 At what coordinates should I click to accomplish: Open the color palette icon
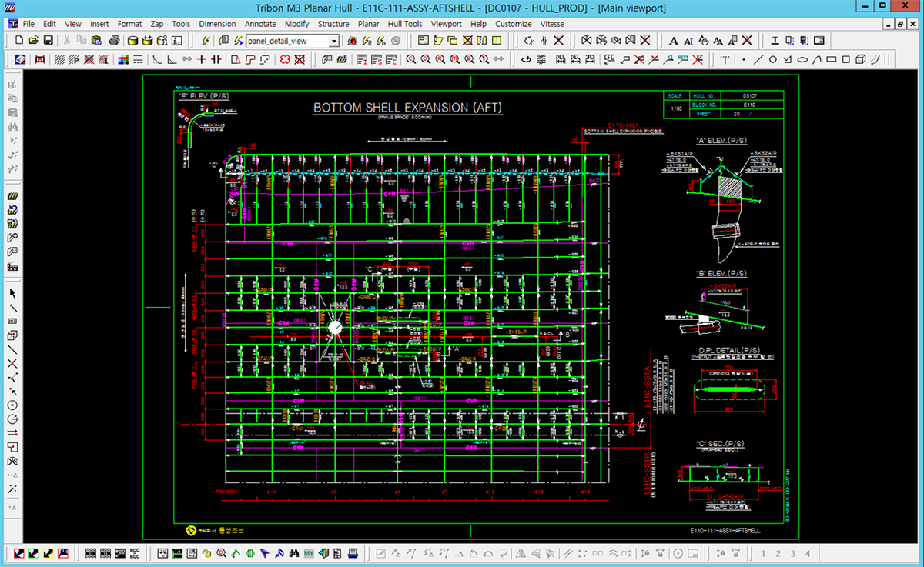122,59
